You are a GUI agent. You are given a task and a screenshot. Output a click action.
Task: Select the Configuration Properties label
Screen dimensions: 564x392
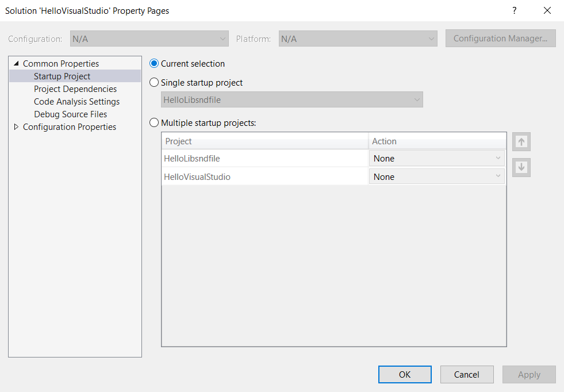(x=70, y=127)
